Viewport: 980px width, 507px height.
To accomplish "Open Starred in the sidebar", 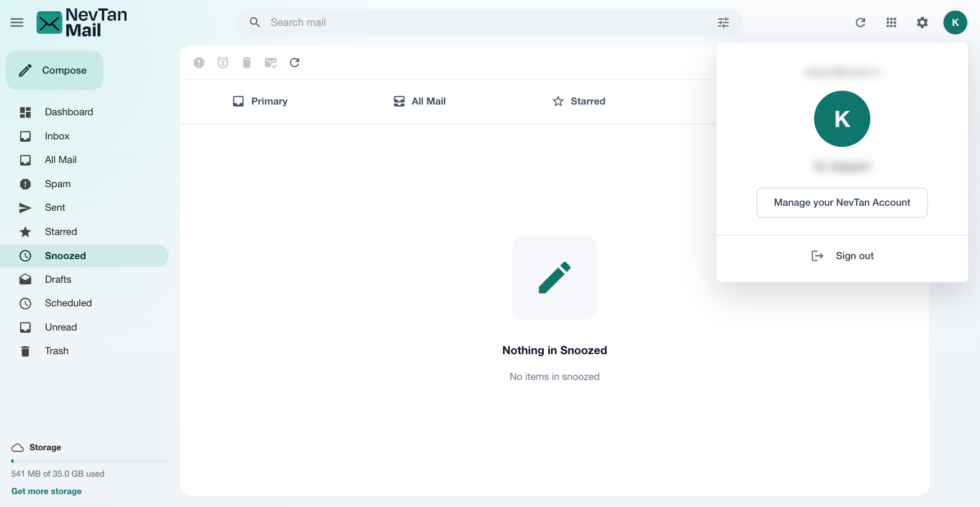I will pos(84,232).
